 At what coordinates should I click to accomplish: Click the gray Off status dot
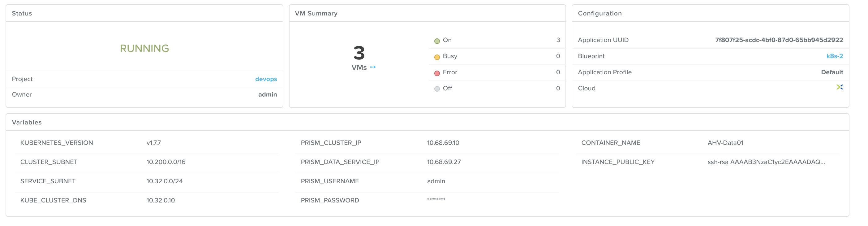pos(437,89)
